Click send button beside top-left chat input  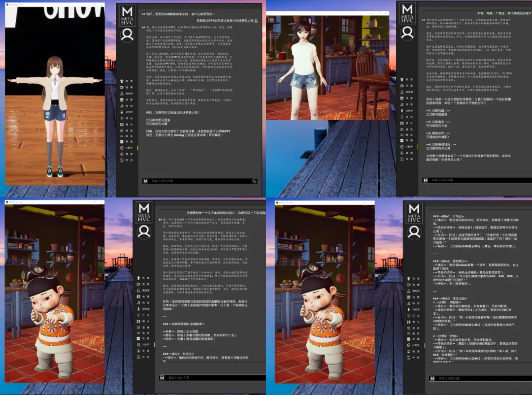255,181
